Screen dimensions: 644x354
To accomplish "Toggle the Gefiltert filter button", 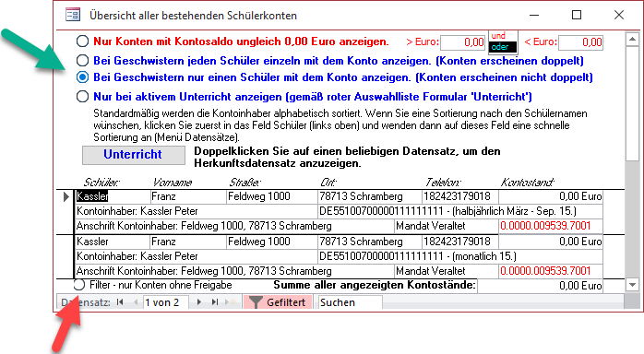I will (x=278, y=302).
